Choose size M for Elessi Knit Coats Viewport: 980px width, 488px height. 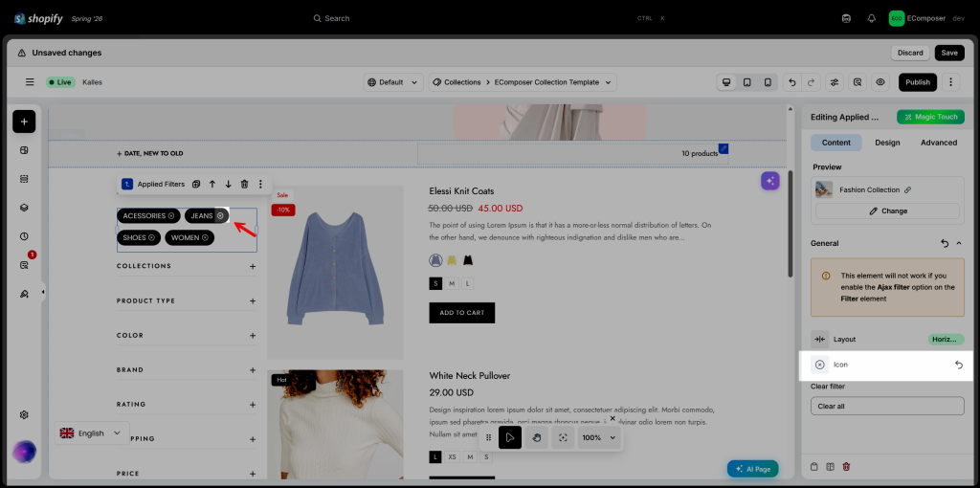452,283
